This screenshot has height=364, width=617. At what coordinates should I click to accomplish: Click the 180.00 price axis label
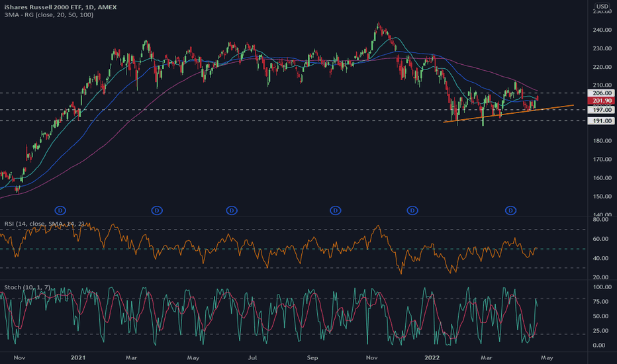click(x=602, y=141)
